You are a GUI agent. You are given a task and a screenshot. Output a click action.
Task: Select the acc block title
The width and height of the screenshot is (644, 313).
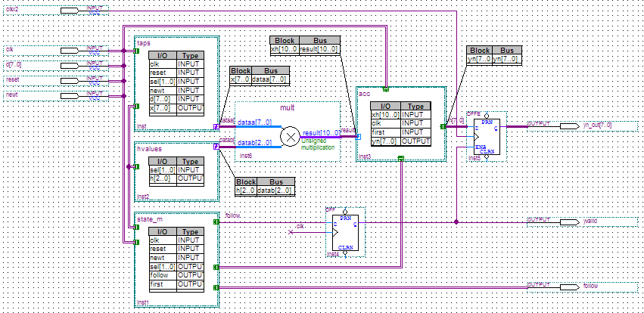[x=364, y=94]
